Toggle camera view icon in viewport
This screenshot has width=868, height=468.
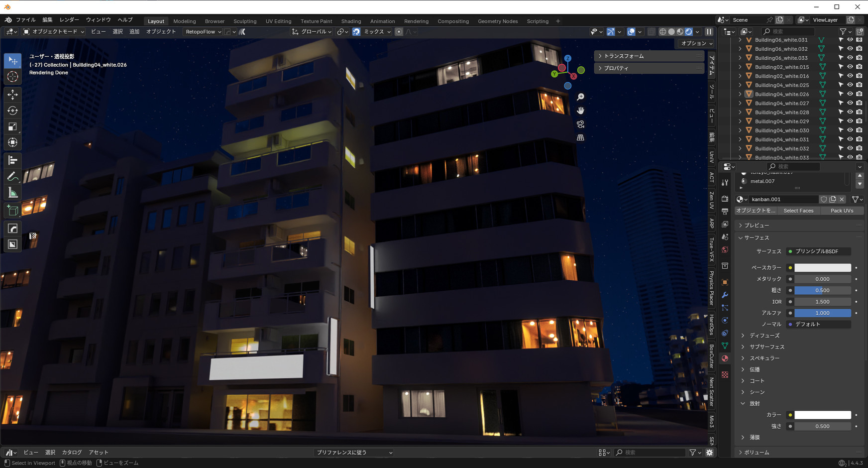click(x=580, y=124)
